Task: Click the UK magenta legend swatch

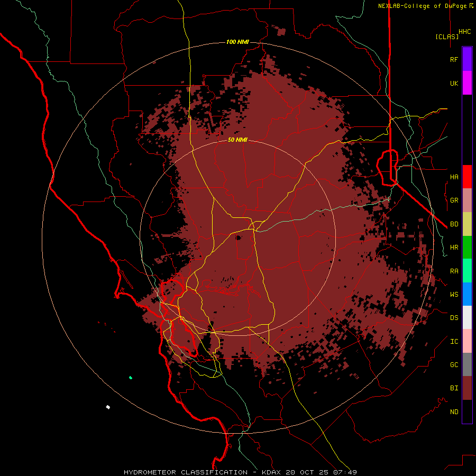Action: (x=467, y=83)
